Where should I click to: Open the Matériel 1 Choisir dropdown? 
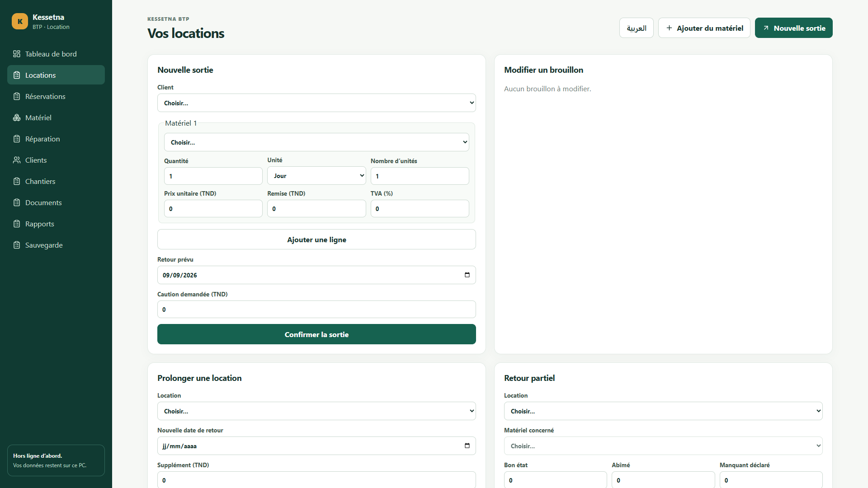point(316,142)
